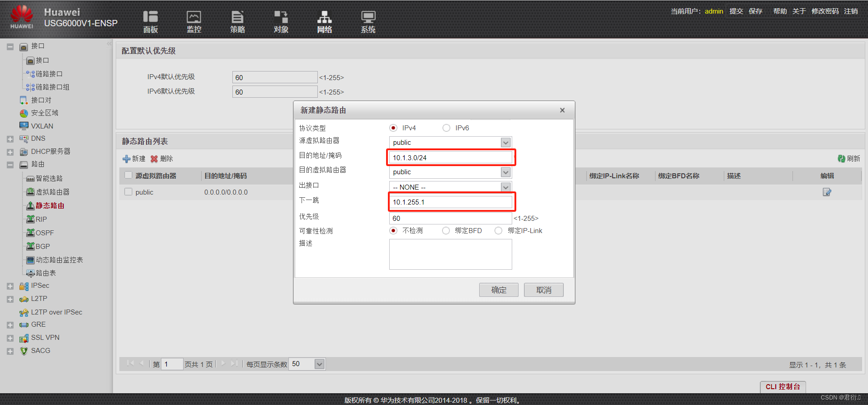Open 虚拟路由器 in the sidebar

52,192
